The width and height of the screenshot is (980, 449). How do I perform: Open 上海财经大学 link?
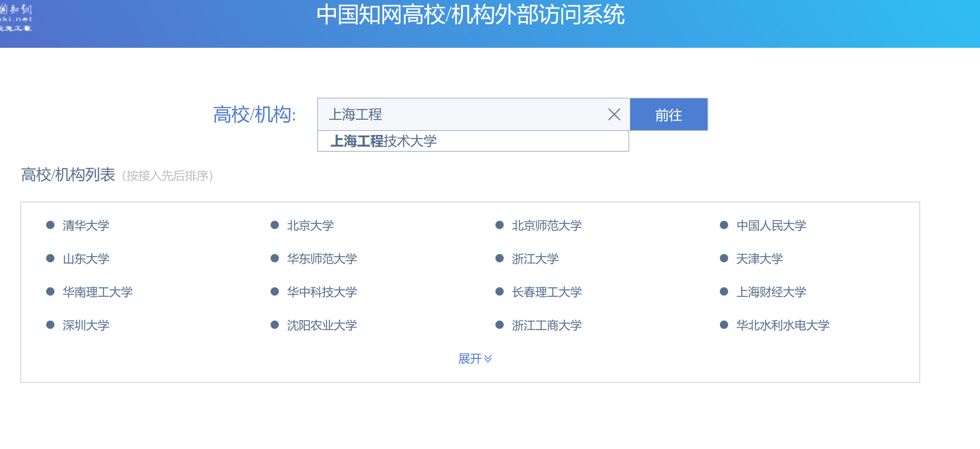coord(771,292)
